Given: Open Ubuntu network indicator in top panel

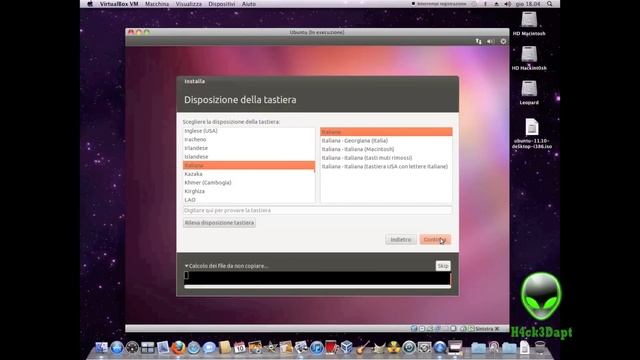Looking at the screenshot, I should coord(478,41).
